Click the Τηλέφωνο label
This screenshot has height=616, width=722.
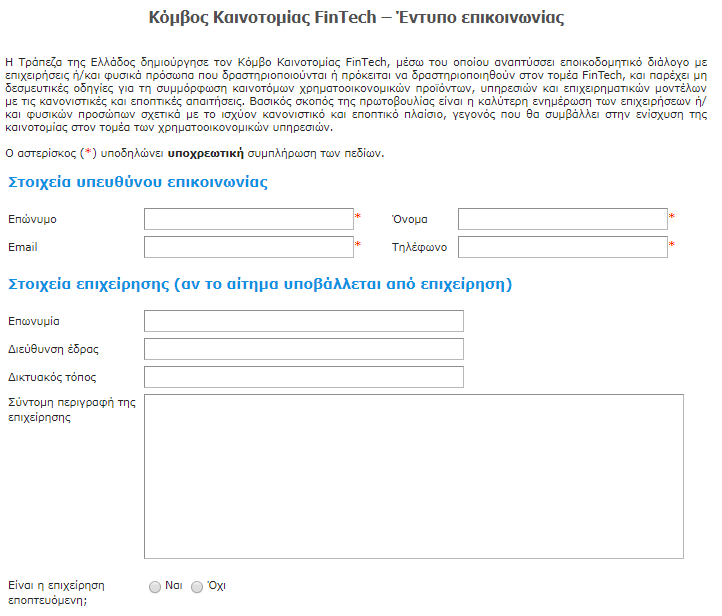coord(419,247)
